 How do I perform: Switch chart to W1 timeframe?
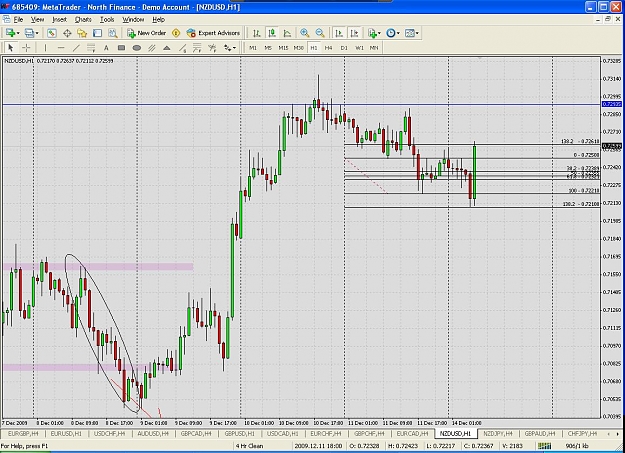click(x=359, y=48)
